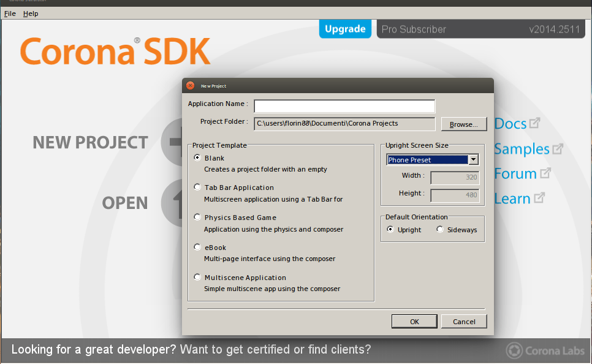Click the Project Folder path field
Screen dimensions: 592x364
coord(344,123)
